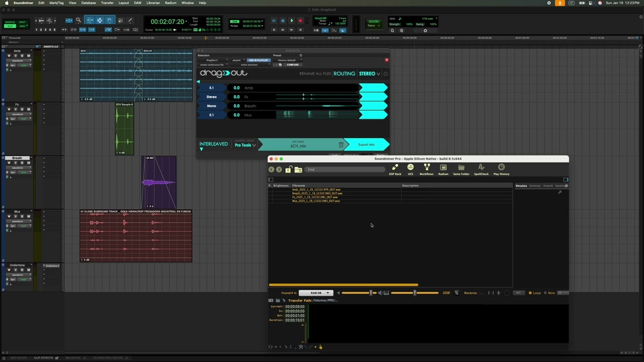Click the DragOut settings circle icon

(385, 74)
